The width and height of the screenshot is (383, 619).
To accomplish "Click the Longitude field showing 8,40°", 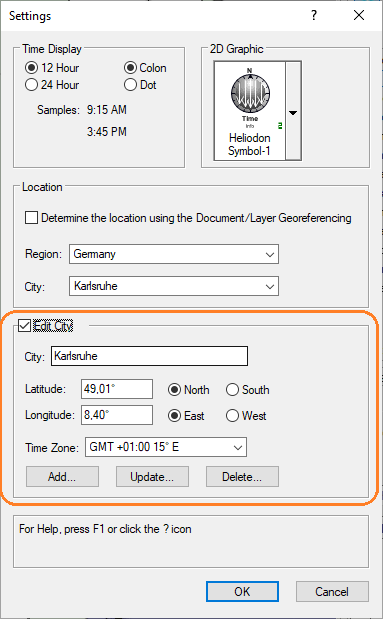I will [x=117, y=415].
